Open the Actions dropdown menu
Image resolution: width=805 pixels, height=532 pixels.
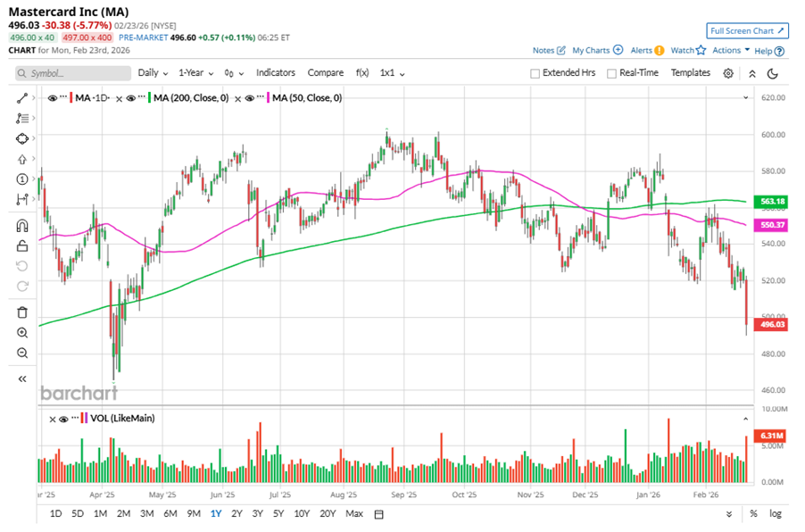730,51
